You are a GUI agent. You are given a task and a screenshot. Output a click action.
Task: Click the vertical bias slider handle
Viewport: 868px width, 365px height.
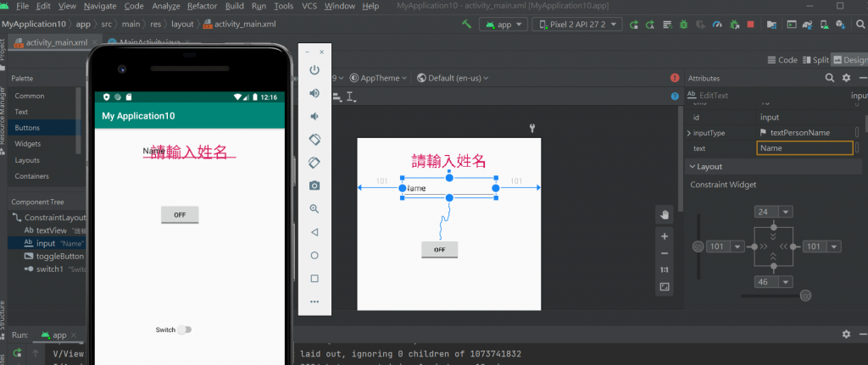tap(698, 246)
